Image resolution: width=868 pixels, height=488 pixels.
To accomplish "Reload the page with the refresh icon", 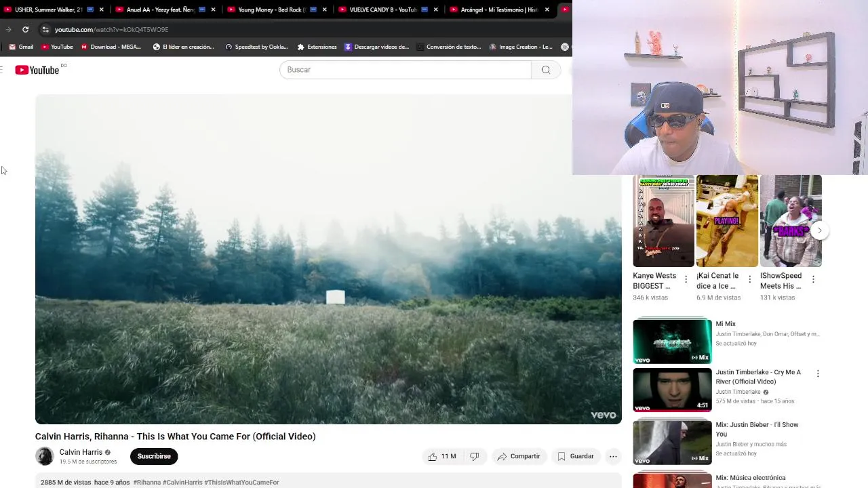I will [x=25, y=29].
